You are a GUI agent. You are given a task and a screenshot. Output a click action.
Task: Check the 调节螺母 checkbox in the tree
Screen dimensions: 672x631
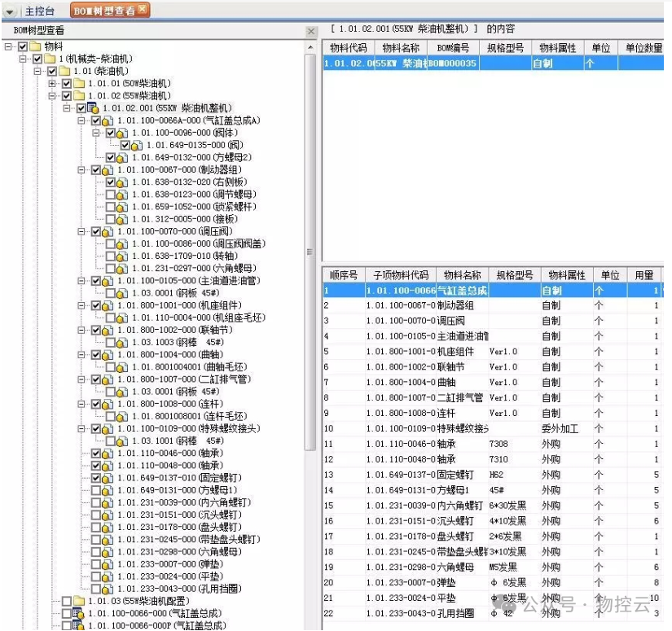pyautogui.click(x=112, y=195)
